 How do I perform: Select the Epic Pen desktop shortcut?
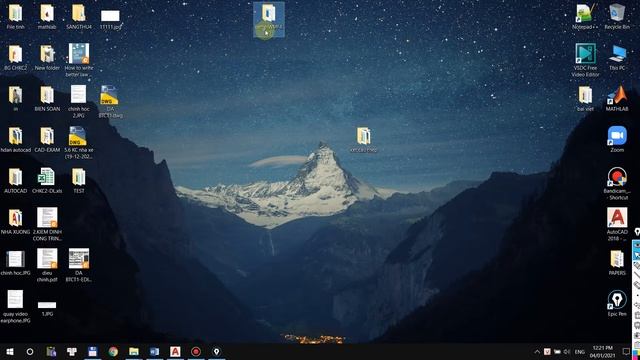[x=617, y=303]
